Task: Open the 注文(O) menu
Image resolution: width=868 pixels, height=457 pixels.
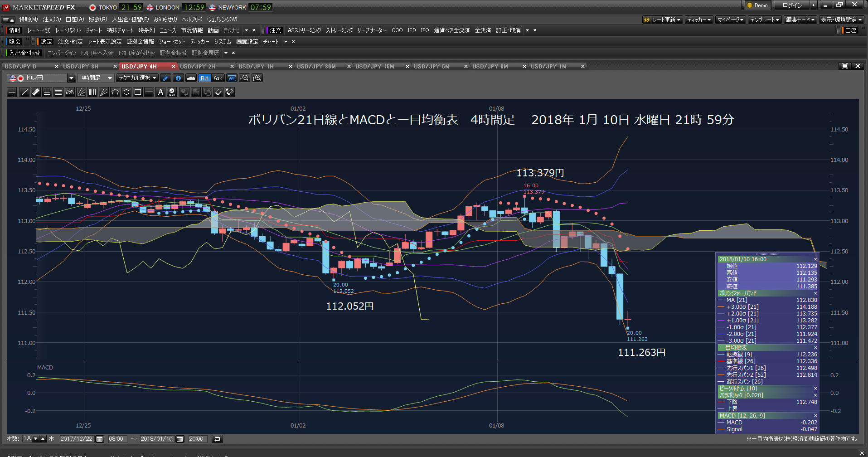Action: [52, 19]
